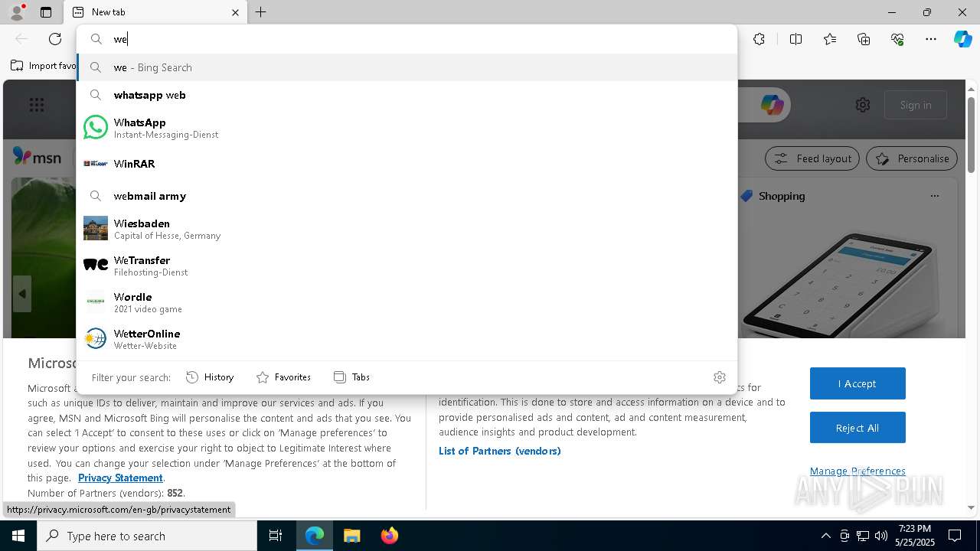
Task: Open search suggestion settings gear
Action: (719, 377)
